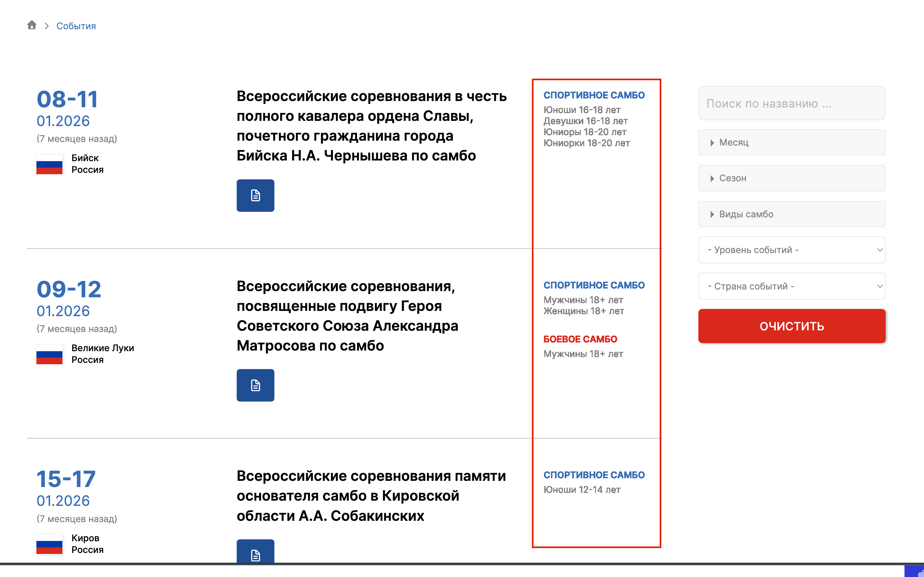924x577 pixels.
Task: Open the Уровень событий dropdown
Action: pyautogui.click(x=791, y=250)
